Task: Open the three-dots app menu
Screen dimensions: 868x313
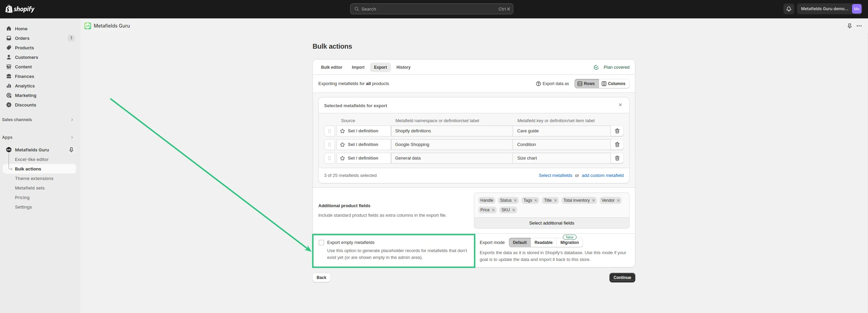Action: click(859, 26)
